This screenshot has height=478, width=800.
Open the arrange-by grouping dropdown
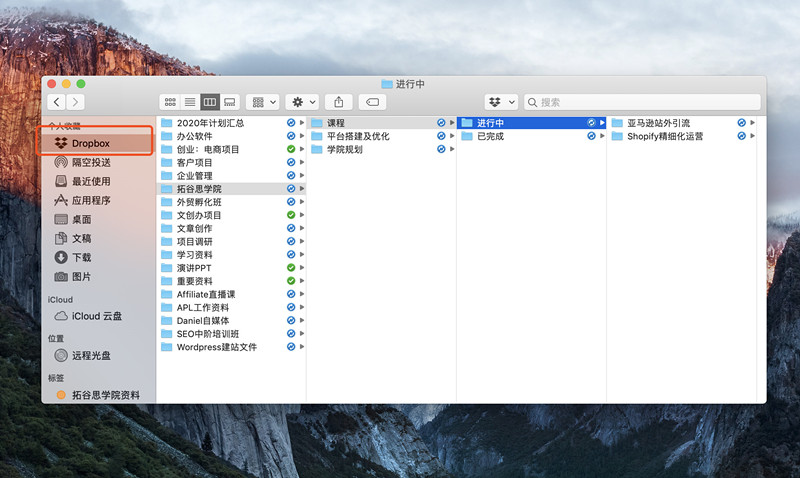click(263, 102)
